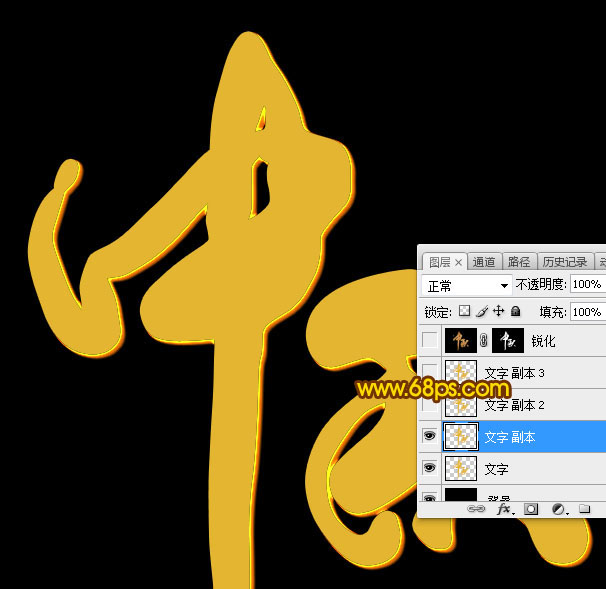Select layer named 文字
The height and width of the screenshot is (589, 606).
point(496,469)
